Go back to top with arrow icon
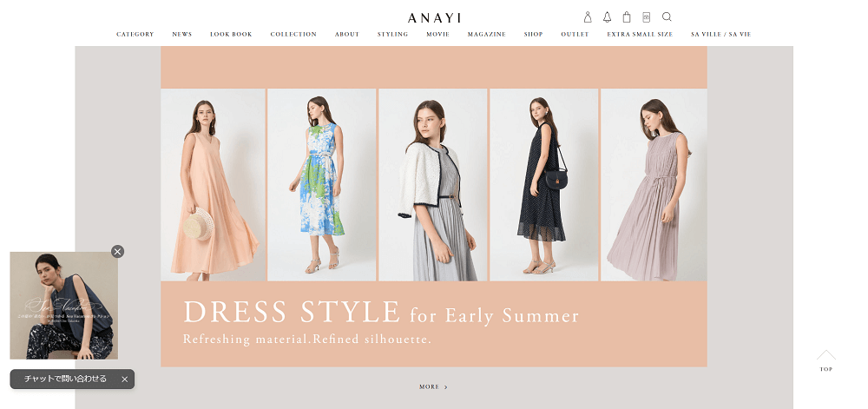The height and width of the screenshot is (409, 868). (x=826, y=360)
